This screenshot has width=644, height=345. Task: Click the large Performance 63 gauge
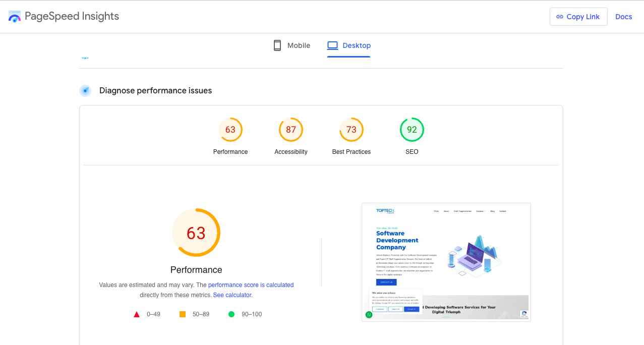pos(196,233)
